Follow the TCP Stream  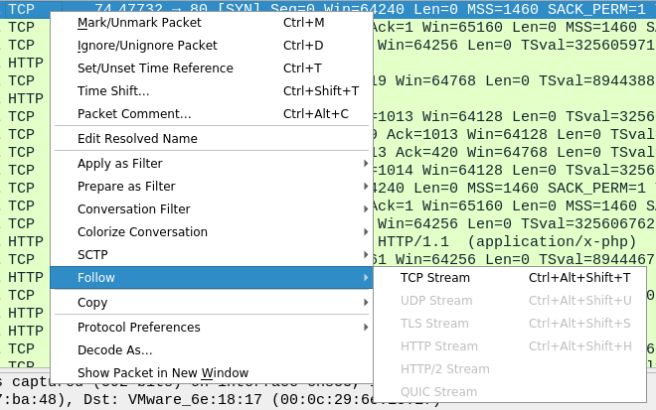coord(435,278)
